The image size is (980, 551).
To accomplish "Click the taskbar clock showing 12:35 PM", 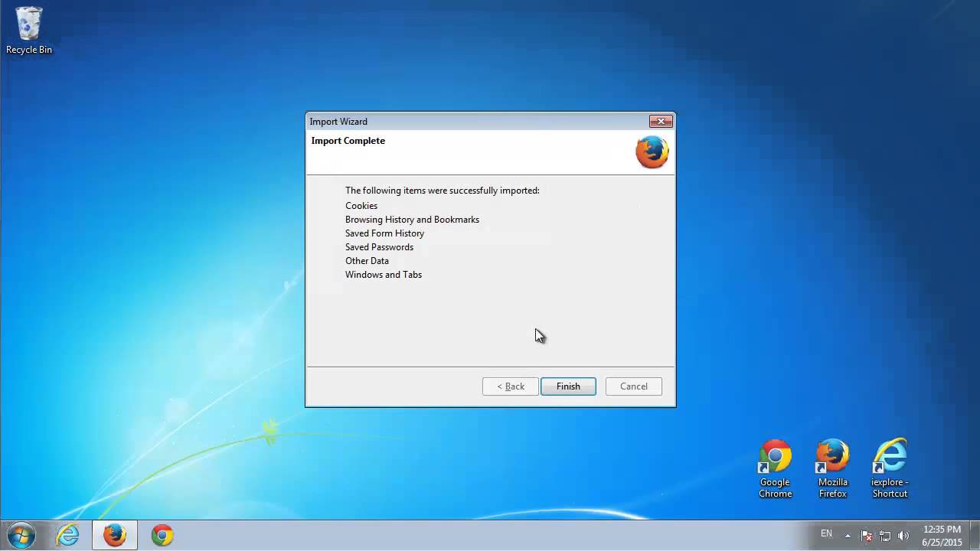I will (942, 536).
